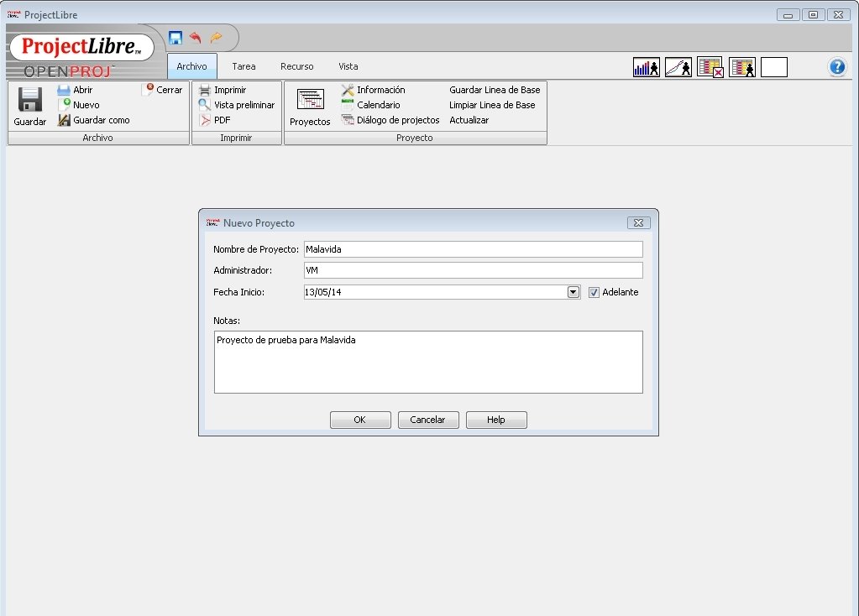The width and height of the screenshot is (859, 616).
Task: Show the line chart view icon
Action: (678, 67)
